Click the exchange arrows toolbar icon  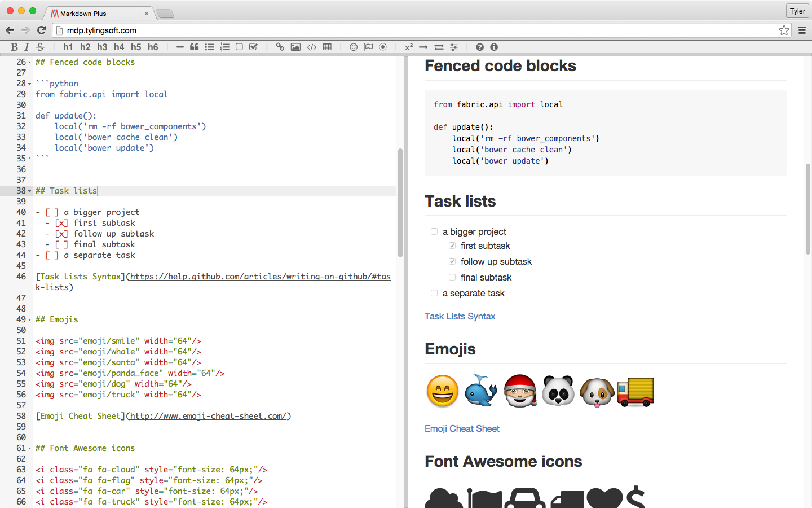(x=439, y=47)
